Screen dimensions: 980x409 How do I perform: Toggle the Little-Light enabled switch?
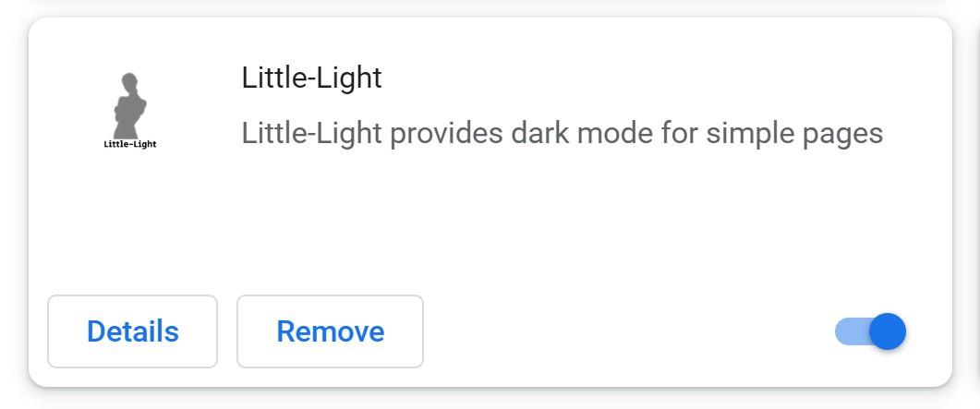870,331
